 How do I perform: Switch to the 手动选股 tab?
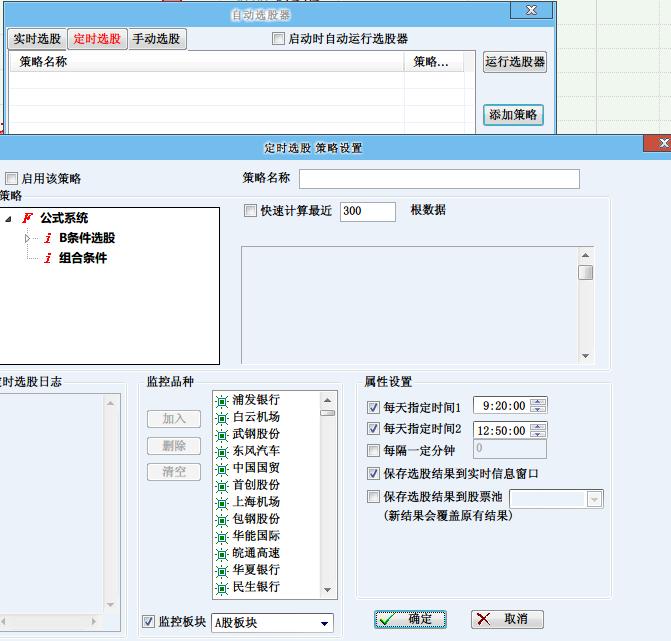[156, 39]
